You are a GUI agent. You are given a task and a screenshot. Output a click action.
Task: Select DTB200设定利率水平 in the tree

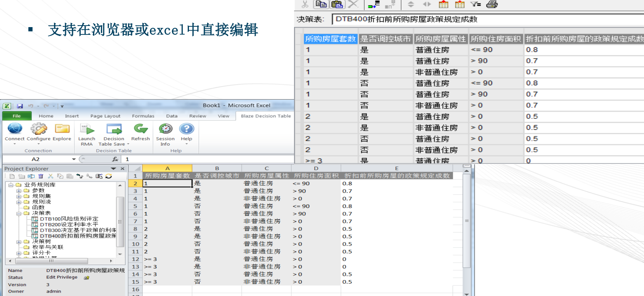(x=69, y=224)
